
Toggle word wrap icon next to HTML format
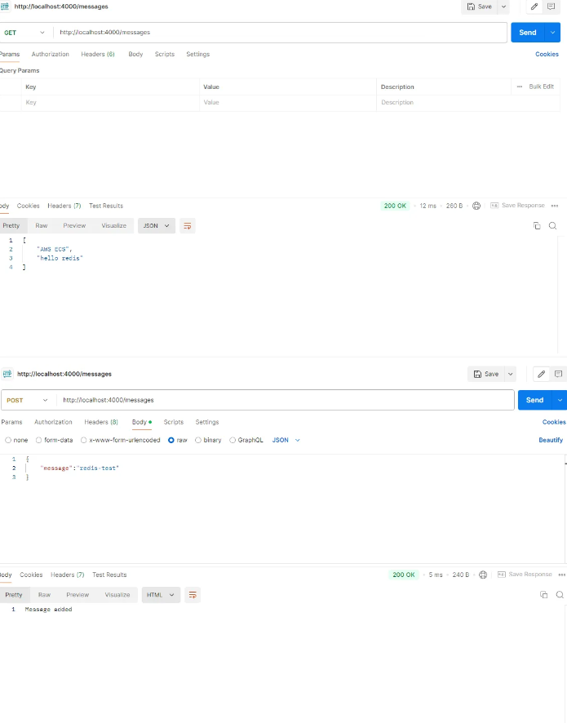(193, 595)
